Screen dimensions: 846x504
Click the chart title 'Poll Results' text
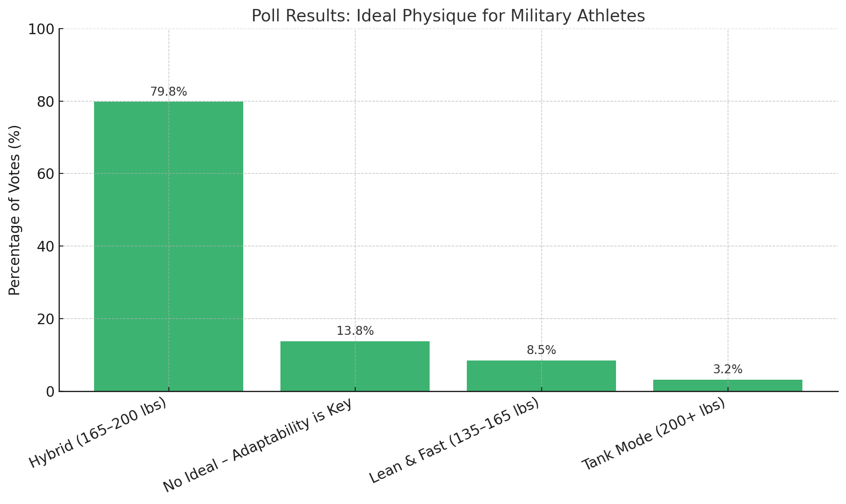[x=448, y=16]
